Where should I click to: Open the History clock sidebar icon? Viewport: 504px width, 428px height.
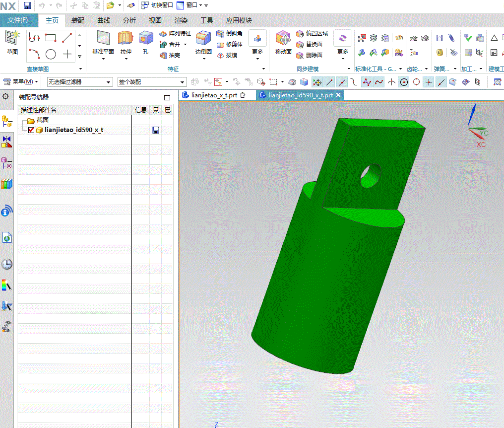click(x=7, y=264)
